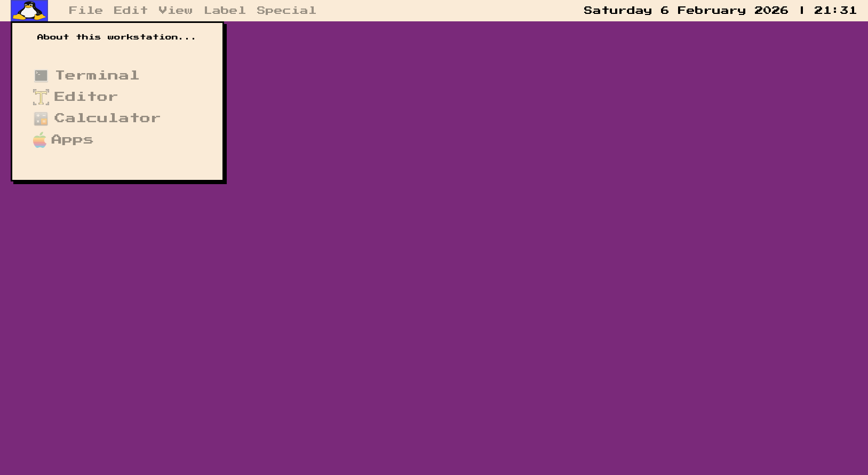
Task: Open the Edit menu
Action: 130,11
